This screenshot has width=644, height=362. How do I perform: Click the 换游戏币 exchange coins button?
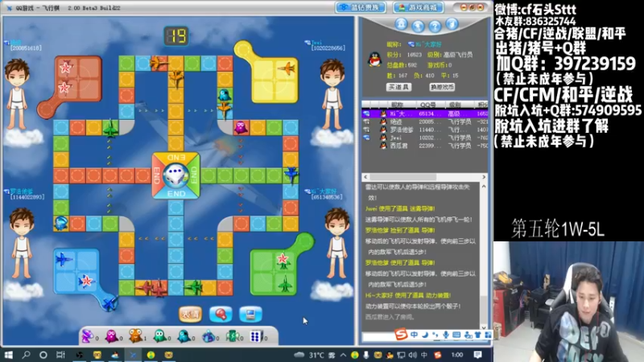pos(442,88)
